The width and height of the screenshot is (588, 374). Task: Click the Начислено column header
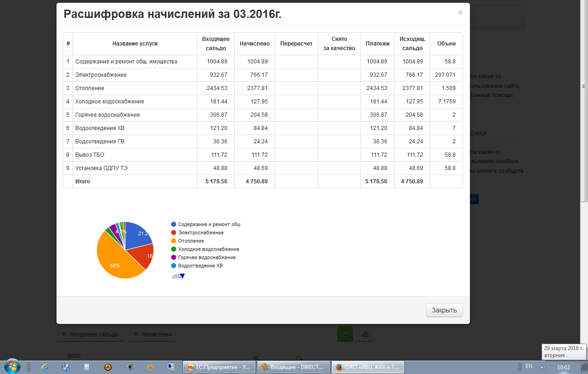[x=254, y=44]
